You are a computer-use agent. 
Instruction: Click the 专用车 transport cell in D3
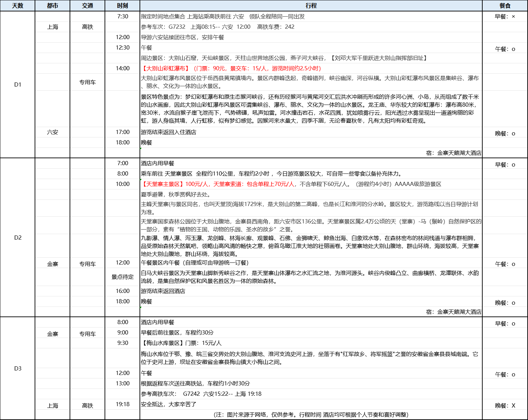(x=87, y=333)
